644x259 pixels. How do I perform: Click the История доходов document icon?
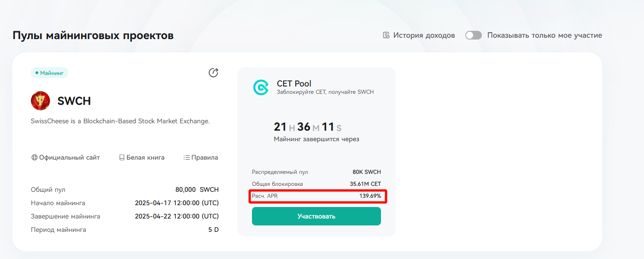point(386,35)
